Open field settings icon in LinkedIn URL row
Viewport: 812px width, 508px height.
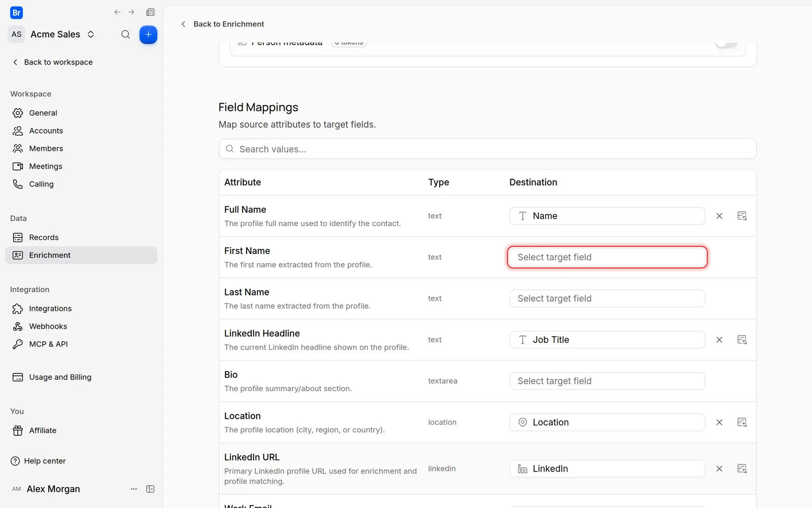click(742, 469)
